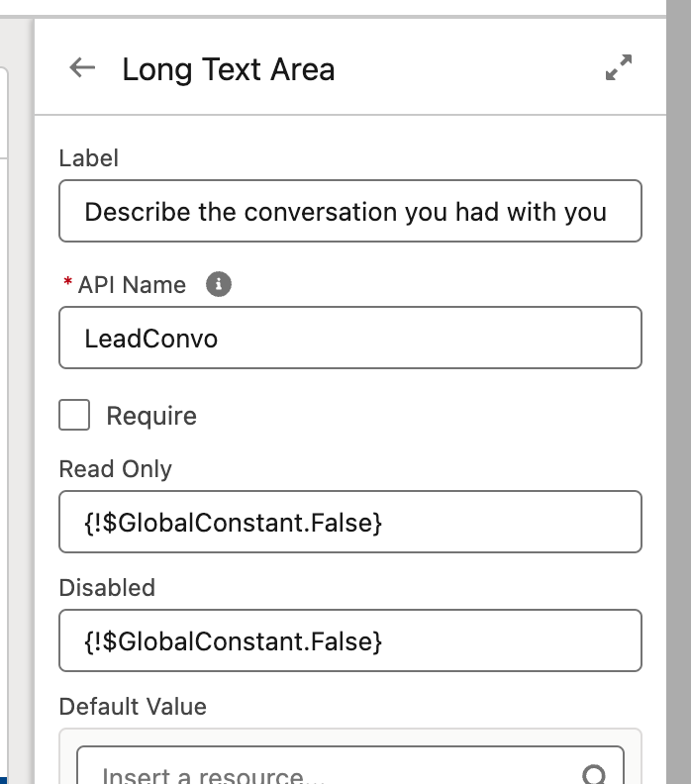Viewport: 691px width, 784px height.
Task: Click the canvas area left of panel
Action: (x=16, y=400)
